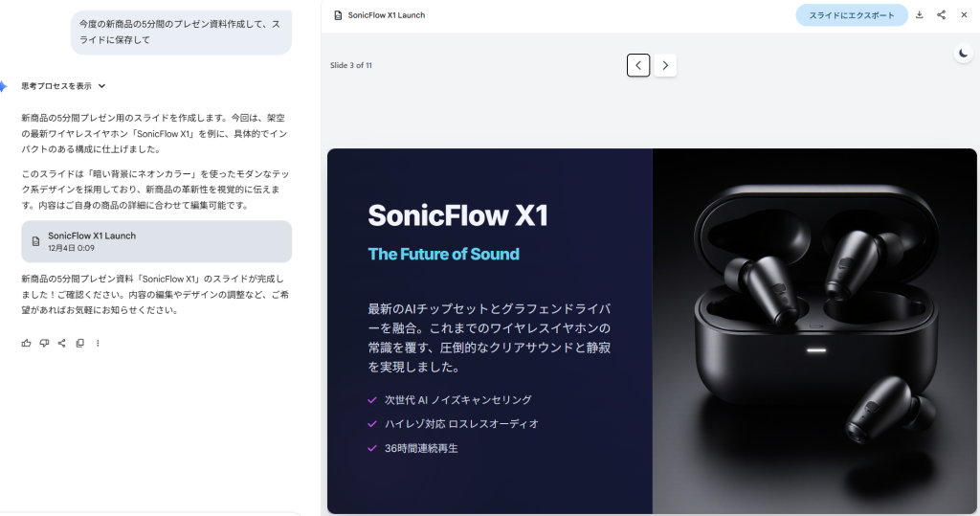Click the Gemini sparkle icon

click(4, 86)
